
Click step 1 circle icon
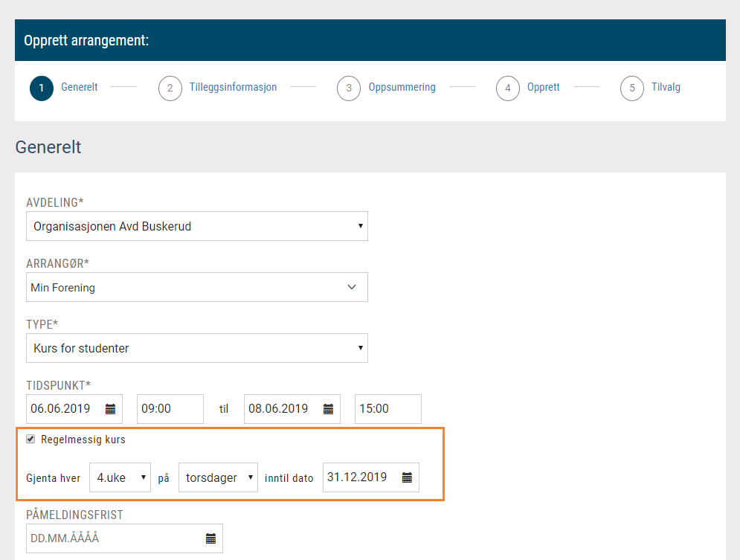coord(42,88)
